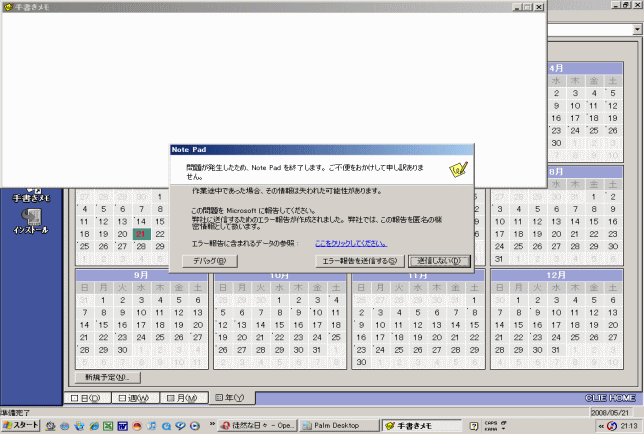Expand the Quick Launch » overflow chevron
Image resolution: width=644 pixels, height=434 pixels.
pyautogui.click(x=212, y=424)
